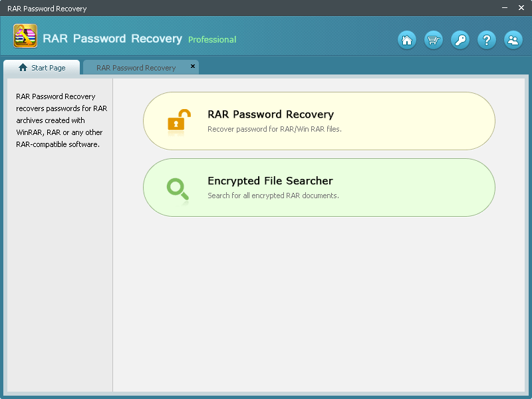Click the key registration icon
Image resolution: width=532 pixels, height=399 pixels.
pos(460,40)
